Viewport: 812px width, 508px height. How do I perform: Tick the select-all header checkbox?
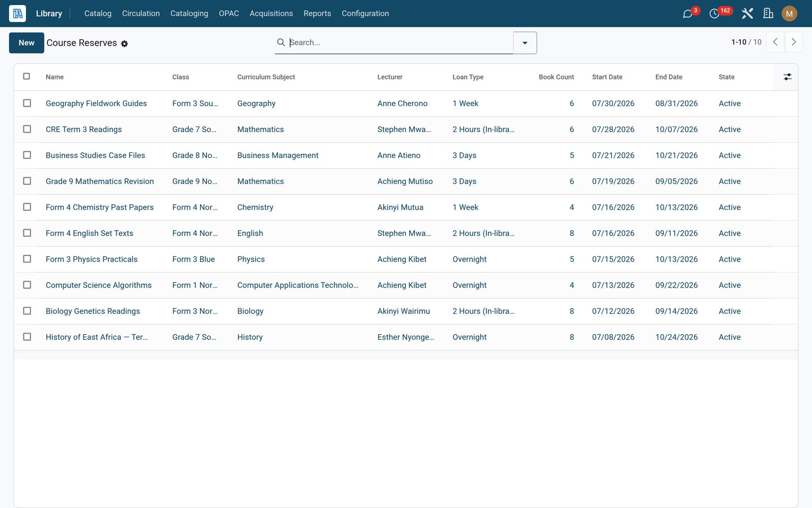coord(27,76)
